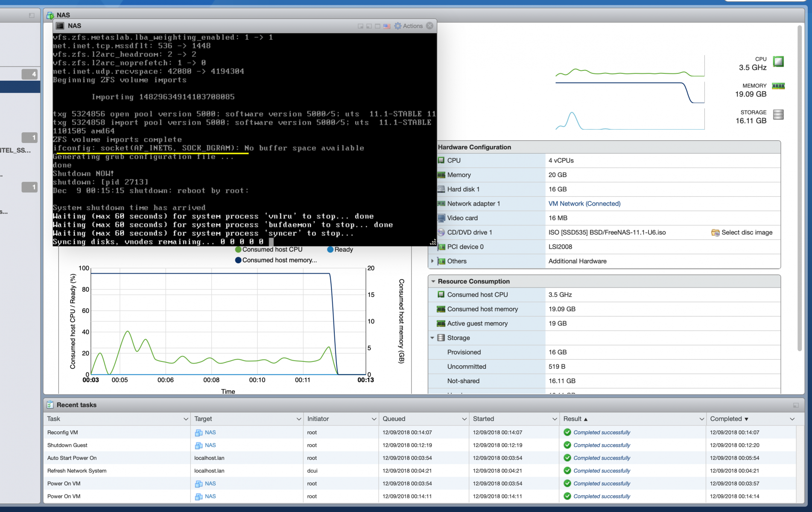Screen dimensions: 812x512
Task: Open the NAS link in the Reconfig VM row
Action: pyautogui.click(x=210, y=432)
